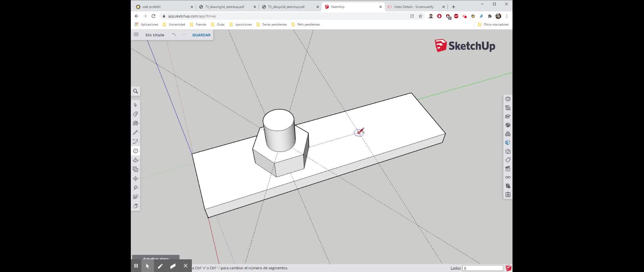The height and width of the screenshot is (272, 644).
Task: Open the Display glasses panel
Action: (508, 177)
